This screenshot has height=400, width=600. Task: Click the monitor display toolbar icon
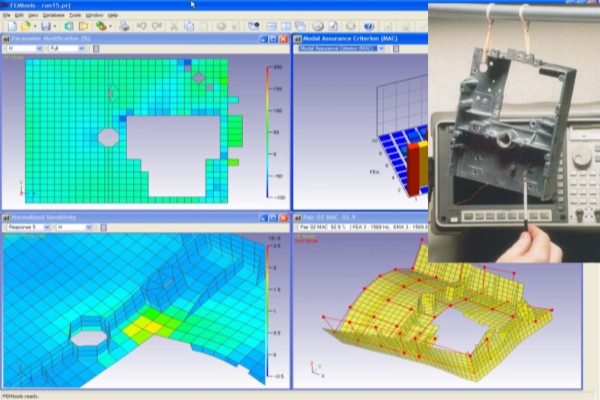254,26
